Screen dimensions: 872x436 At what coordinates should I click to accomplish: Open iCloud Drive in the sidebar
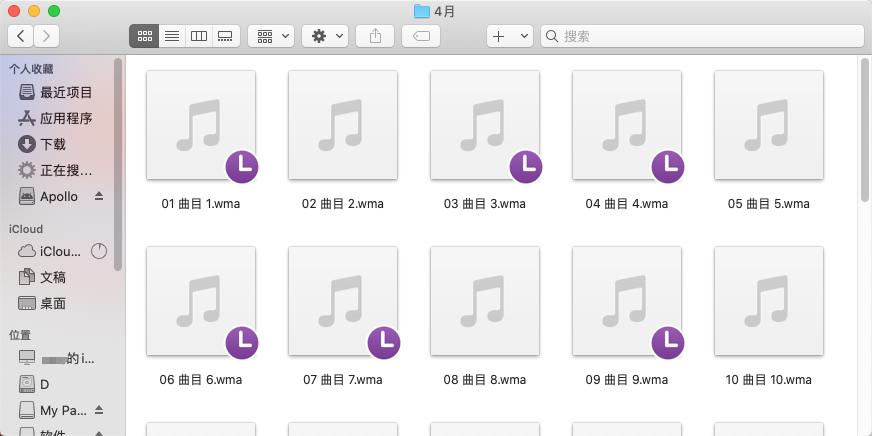(x=49, y=251)
